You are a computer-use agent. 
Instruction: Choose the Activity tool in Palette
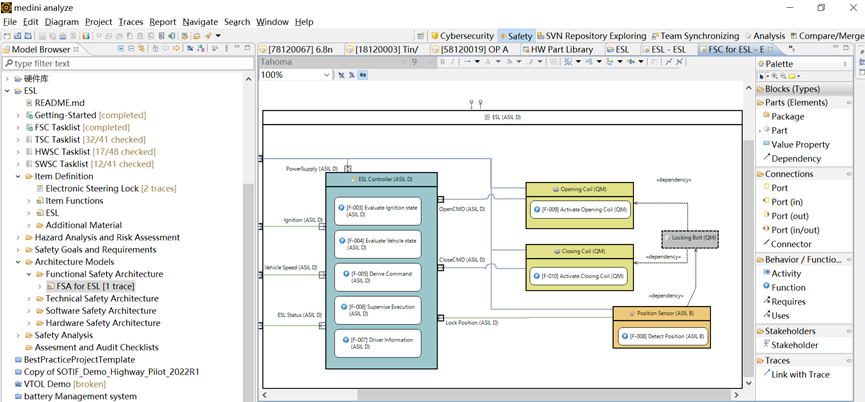(x=782, y=274)
